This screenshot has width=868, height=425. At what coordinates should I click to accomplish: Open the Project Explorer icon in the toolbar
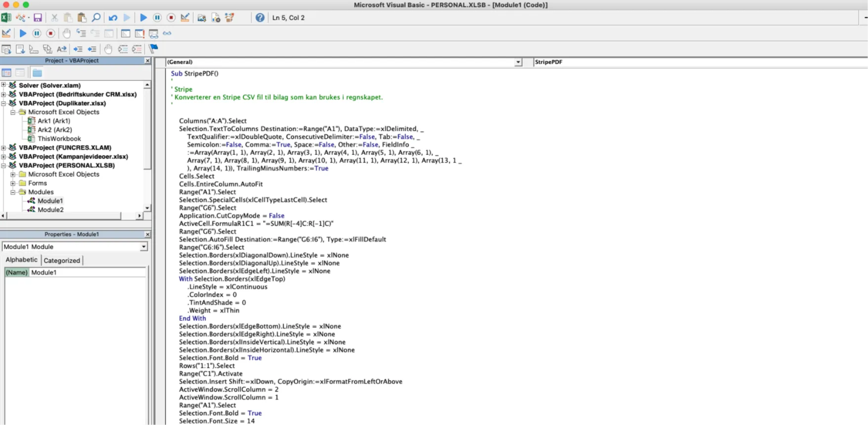point(202,18)
